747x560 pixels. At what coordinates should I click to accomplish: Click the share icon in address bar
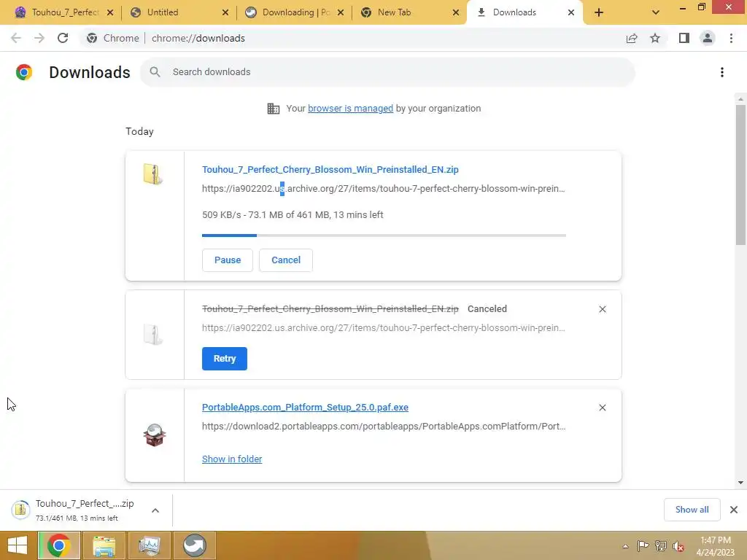click(x=632, y=38)
